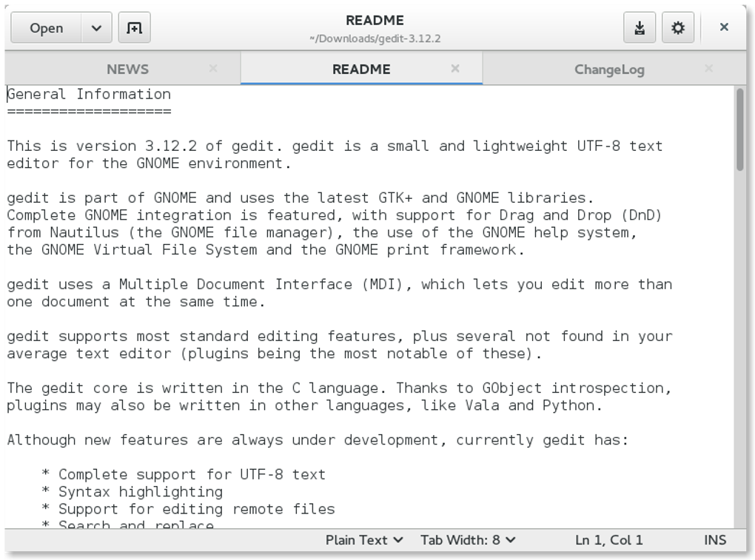Viewport: 755px width, 560px height.
Task: Click the new document icon
Action: pos(134,28)
